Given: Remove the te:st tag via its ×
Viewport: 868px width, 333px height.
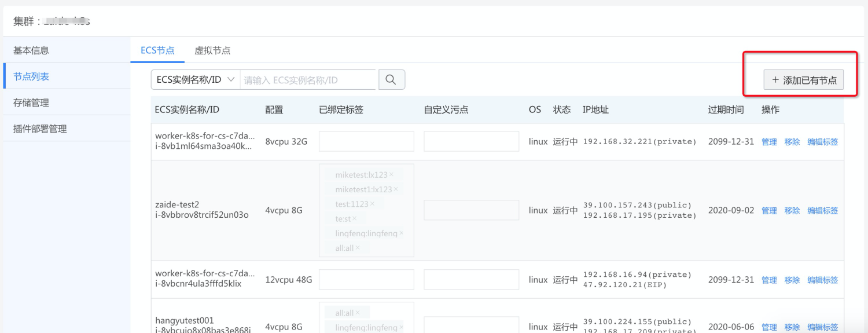Looking at the screenshot, I should point(355,218).
